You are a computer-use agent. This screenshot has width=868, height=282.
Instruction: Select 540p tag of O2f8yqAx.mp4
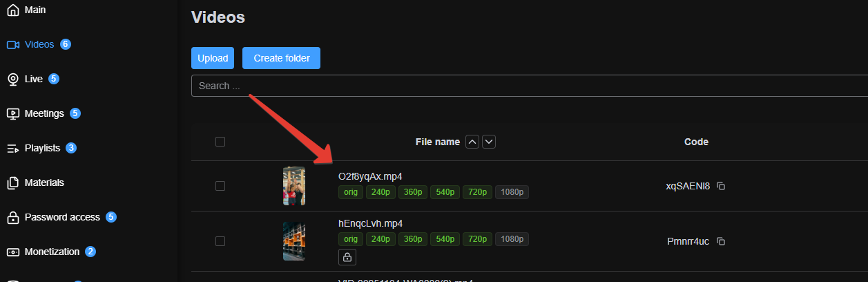click(x=445, y=192)
